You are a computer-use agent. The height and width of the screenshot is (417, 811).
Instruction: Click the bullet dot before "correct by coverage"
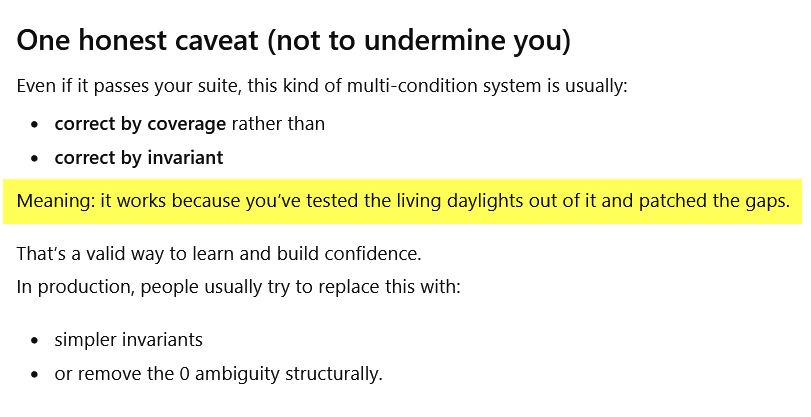(35, 125)
